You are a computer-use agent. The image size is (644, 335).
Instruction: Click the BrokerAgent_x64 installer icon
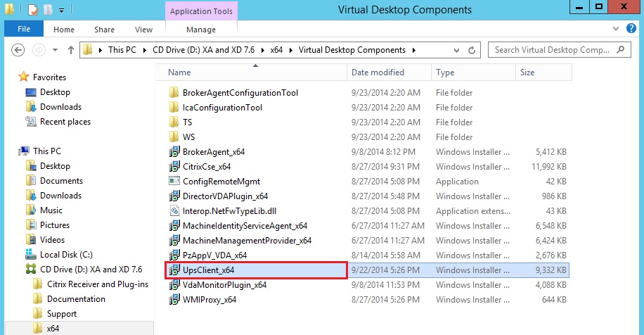(x=174, y=152)
